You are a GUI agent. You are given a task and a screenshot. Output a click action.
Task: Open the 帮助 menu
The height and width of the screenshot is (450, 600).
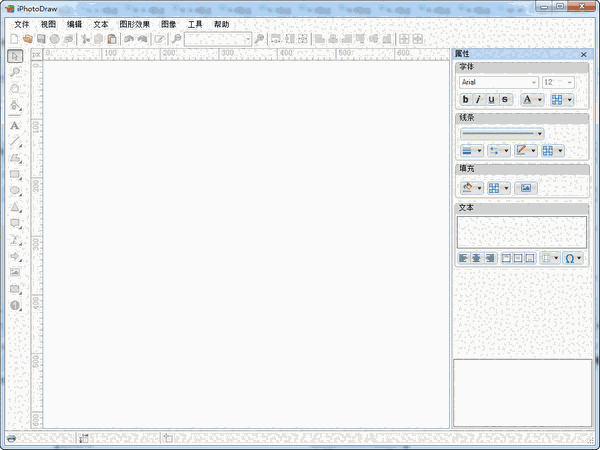pyautogui.click(x=221, y=24)
